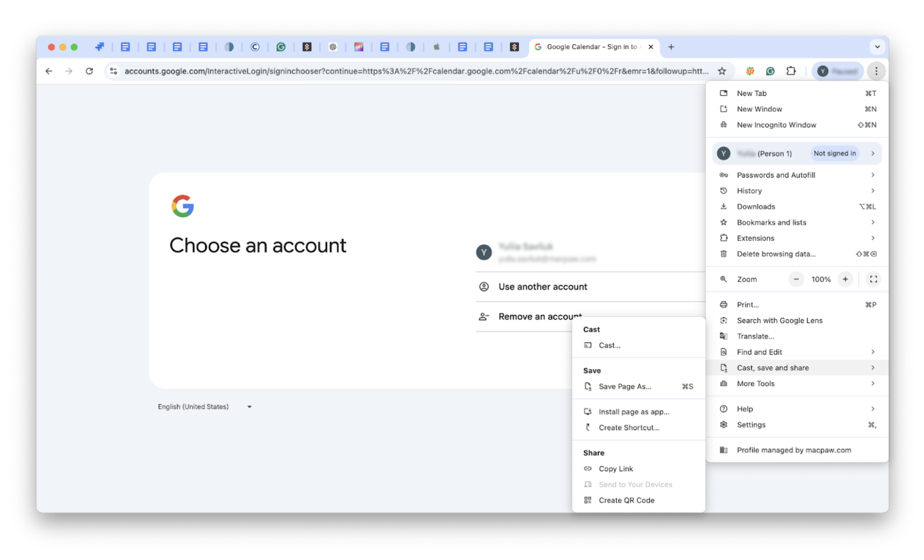Select Print from Chrome menu

[x=797, y=305]
